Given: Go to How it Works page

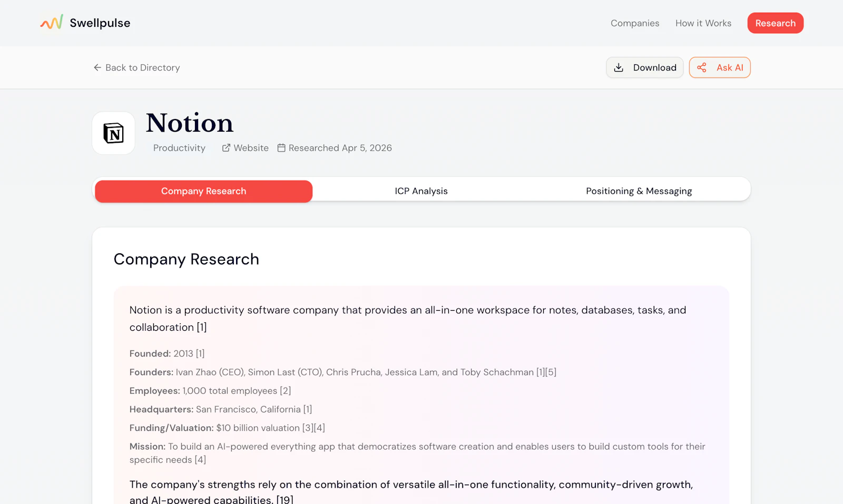Looking at the screenshot, I should (703, 23).
